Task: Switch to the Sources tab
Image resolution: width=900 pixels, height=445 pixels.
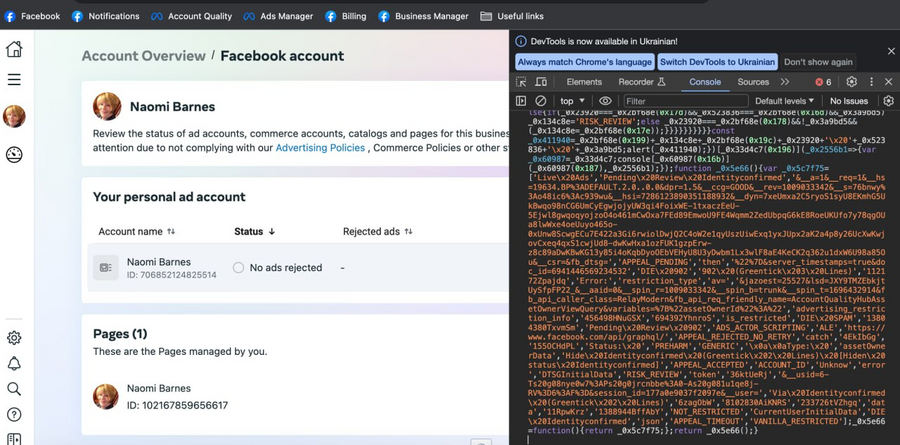Action: pyautogui.click(x=753, y=82)
